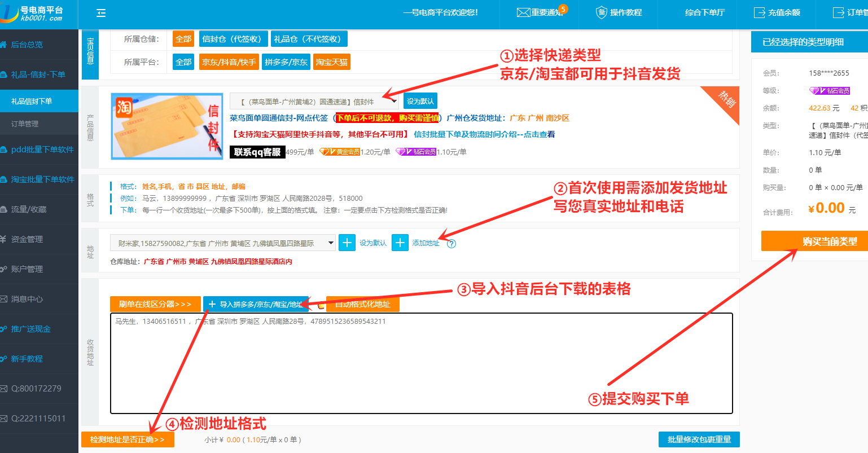This screenshot has height=453, width=868.
Task: Select 京东/抖音/快手 platform filter
Action: [229, 62]
